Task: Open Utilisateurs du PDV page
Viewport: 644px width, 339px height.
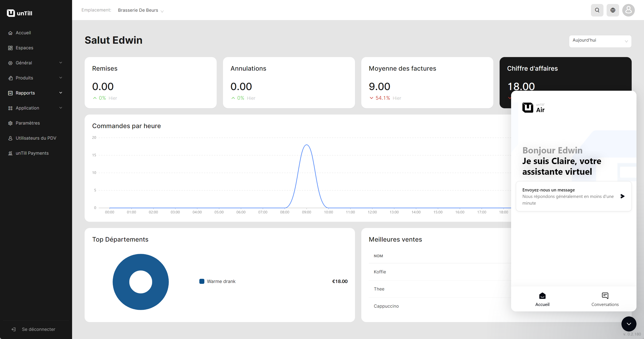Action: [x=36, y=138]
